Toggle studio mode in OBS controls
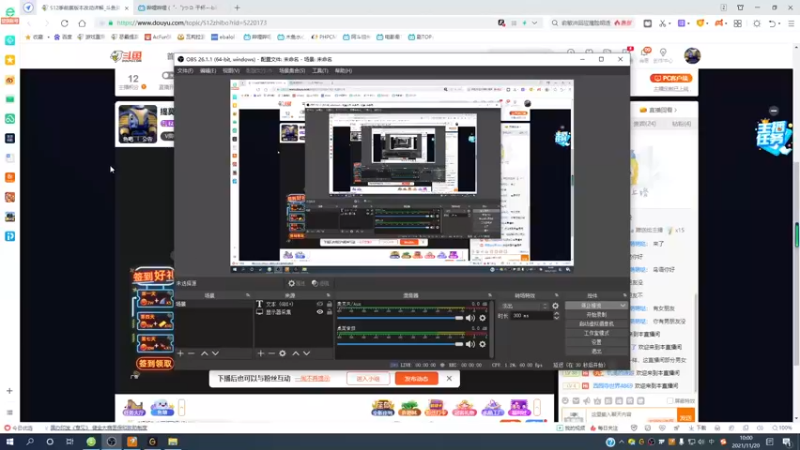The height and width of the screenshot is (450, 800). (x=596, y=333)
